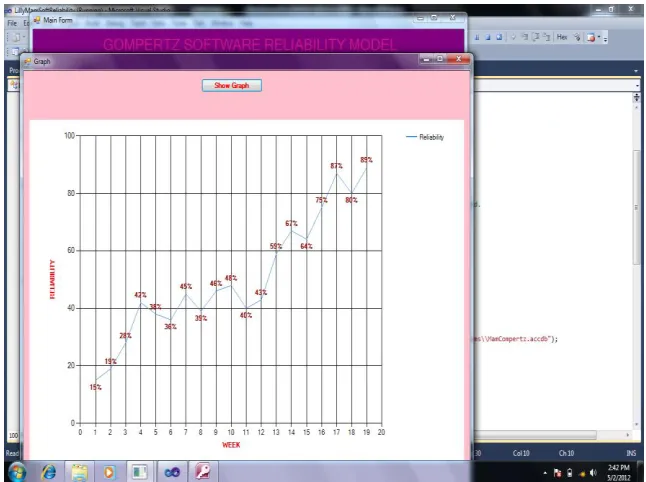Click the Step Into debug icon
Screen dimensions: 646x482
click(524, 37)
